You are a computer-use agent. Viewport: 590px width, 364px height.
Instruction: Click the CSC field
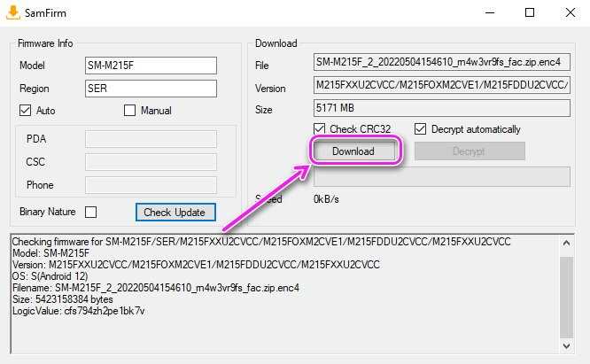[x=151, y=162]
